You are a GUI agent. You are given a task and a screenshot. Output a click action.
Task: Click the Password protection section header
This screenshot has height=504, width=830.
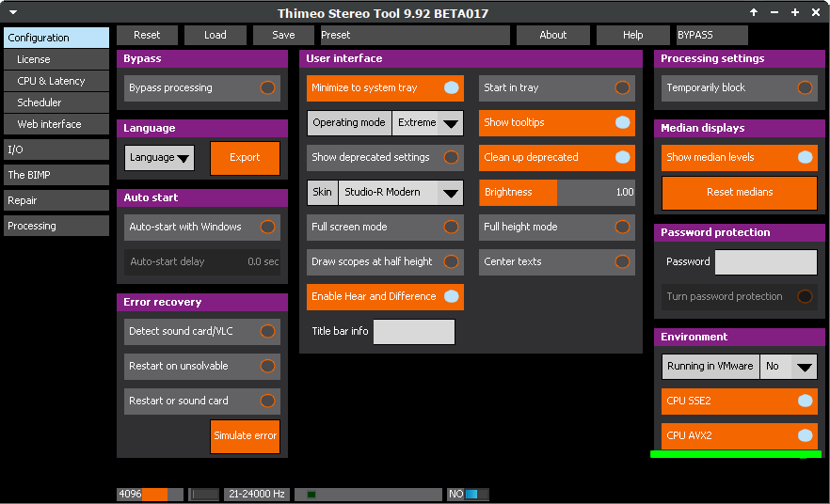click(x=740, y=232)
